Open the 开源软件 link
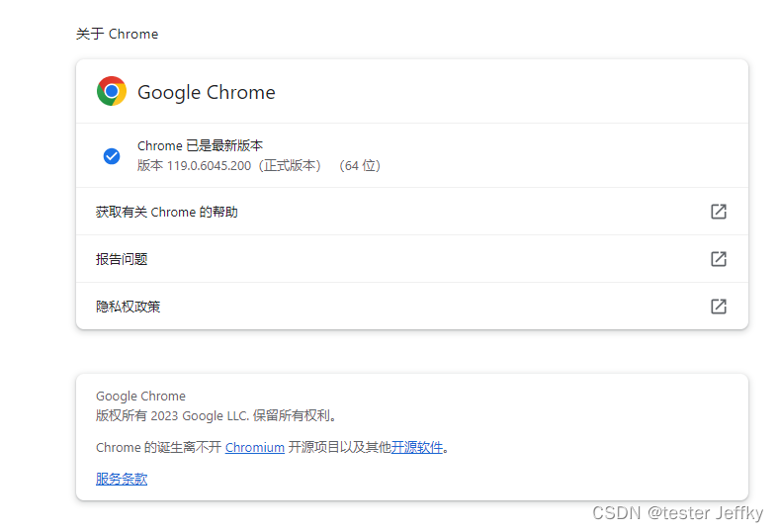 tap(417, 448)
